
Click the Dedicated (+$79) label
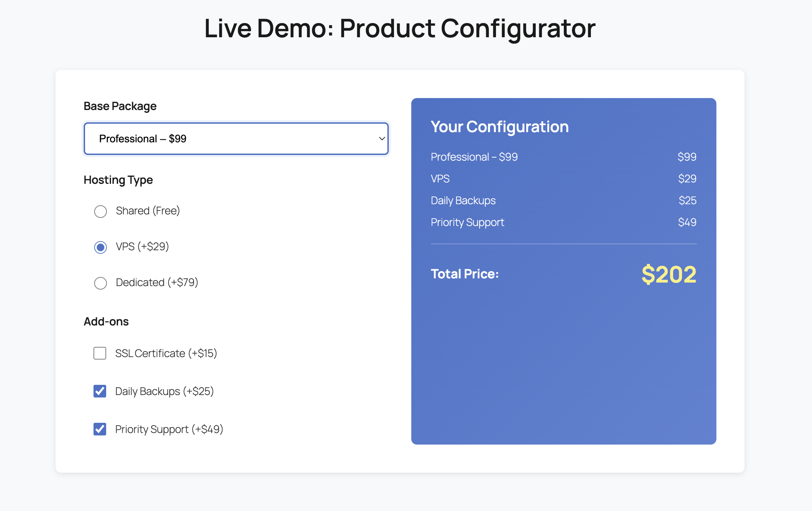click(157, 283)
